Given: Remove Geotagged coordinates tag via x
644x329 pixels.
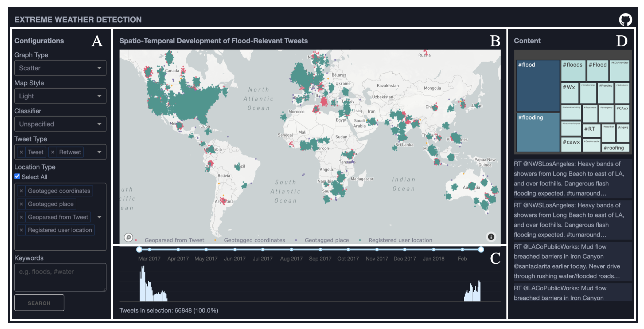Looking at the screenshot, I should pyautogui.click(x=22, y=191).
